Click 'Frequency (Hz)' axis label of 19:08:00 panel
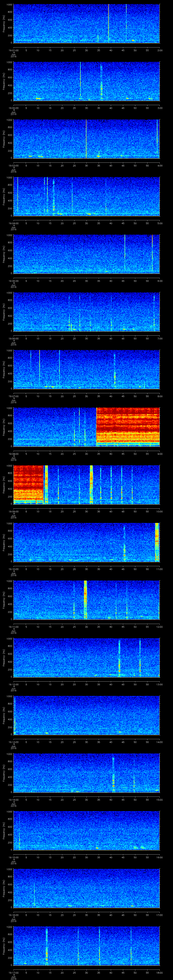The image size is (173, 980). pyautogui.click(x=4, y=427)
